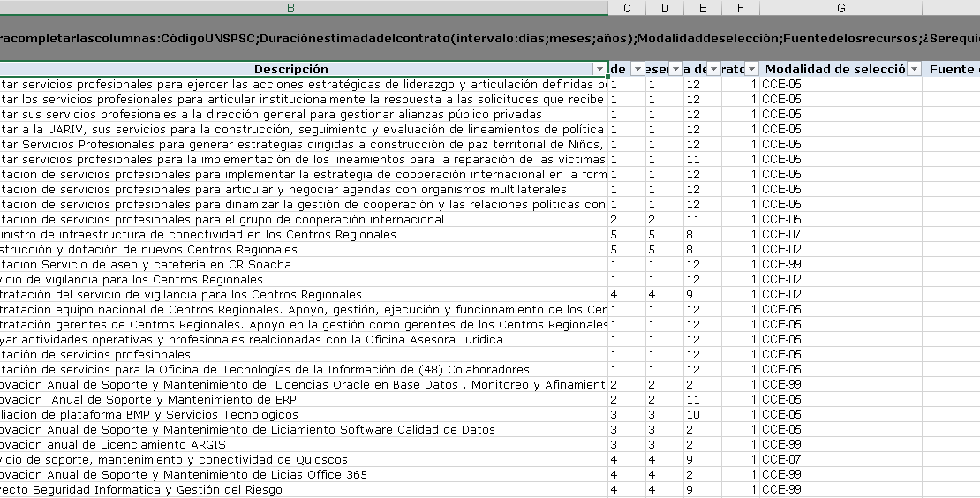Viewport: 980px width, 498px height.
Task: Select the gray instructions banner cell mentioning CódigoUNSPSC
Action: (490, 38)
